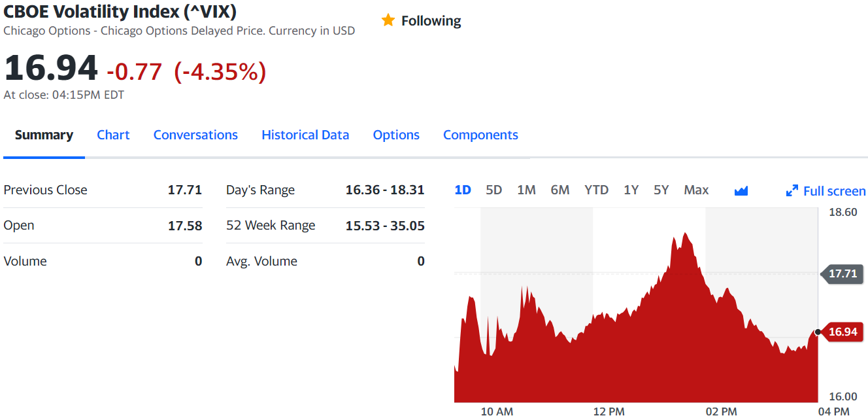The image size is (868, 420).
Task: Click the 02 PM time axis label
Action: pyautogui.click(x=721, y=411)
